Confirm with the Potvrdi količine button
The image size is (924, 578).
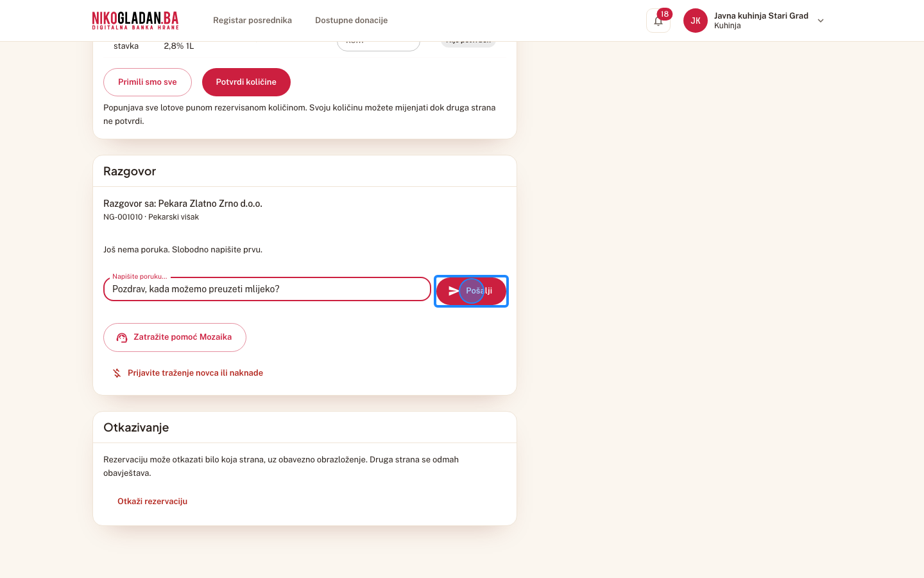click(246, 82)
